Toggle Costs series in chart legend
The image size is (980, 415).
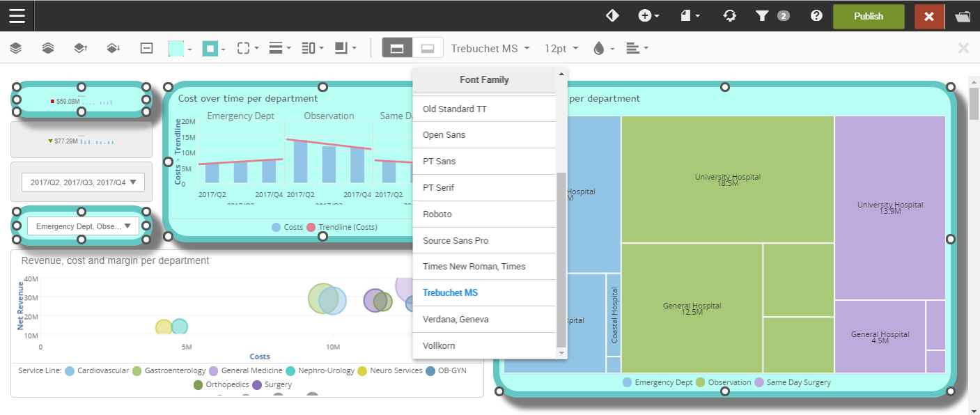tap(288, 228)
